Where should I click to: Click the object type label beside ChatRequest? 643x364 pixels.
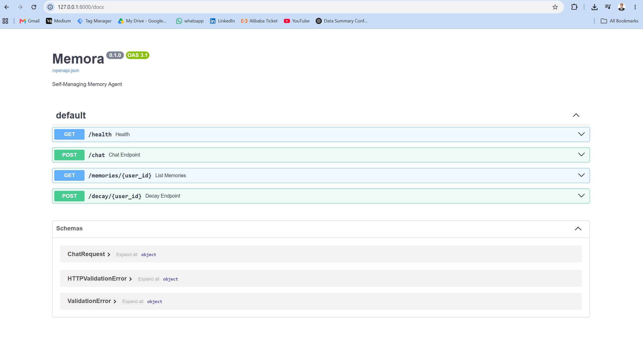(149, 255)
